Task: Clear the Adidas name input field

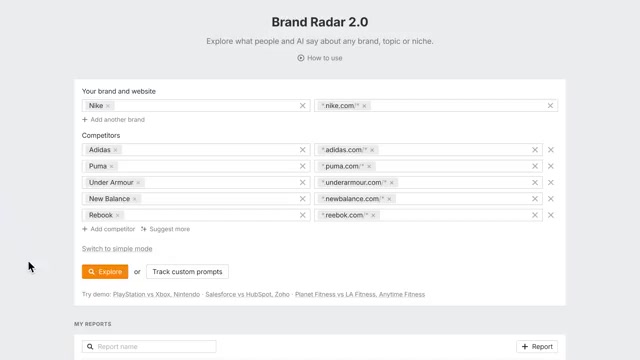Action: pyautogui.click(x=302, y=150)
